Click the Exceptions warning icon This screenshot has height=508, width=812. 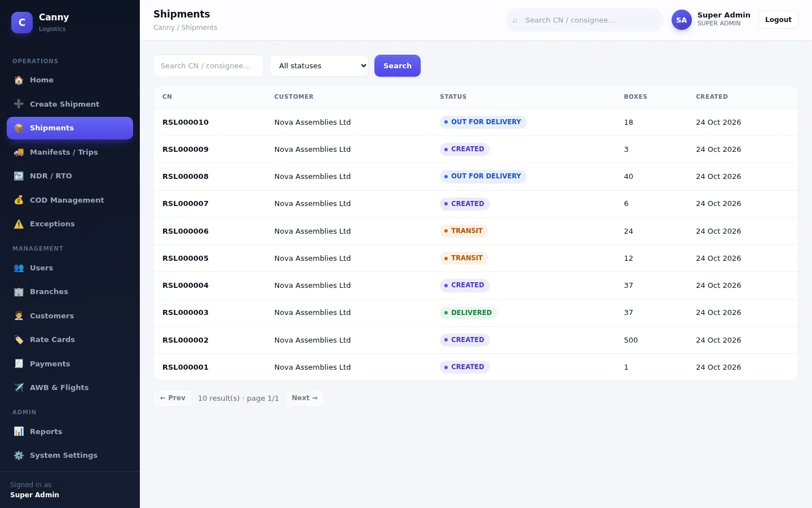pos(19,224)
